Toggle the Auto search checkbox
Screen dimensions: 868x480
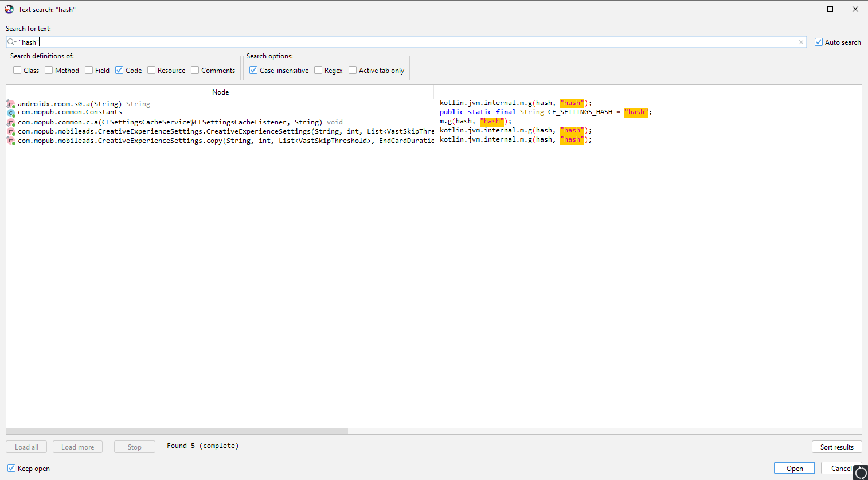pyautogui.click(x=819, y=42)
